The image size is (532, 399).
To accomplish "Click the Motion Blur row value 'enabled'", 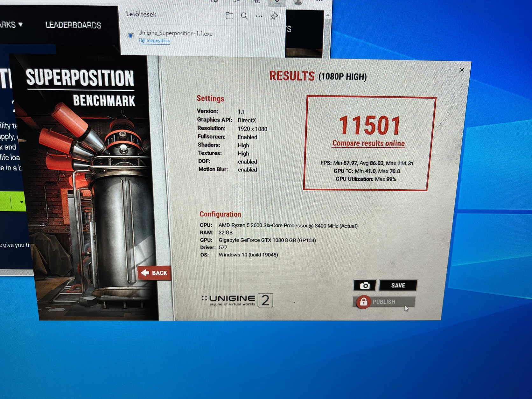I will click(247, 170).
